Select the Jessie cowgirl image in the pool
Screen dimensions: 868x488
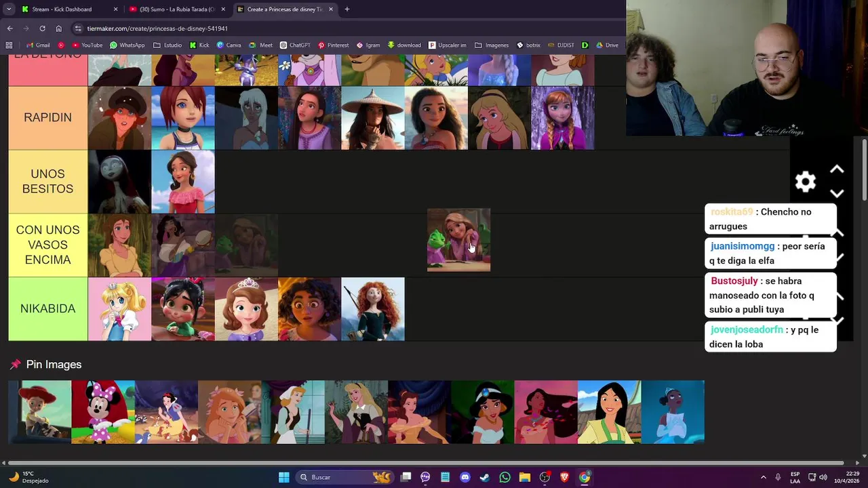[x=39, y=412]
